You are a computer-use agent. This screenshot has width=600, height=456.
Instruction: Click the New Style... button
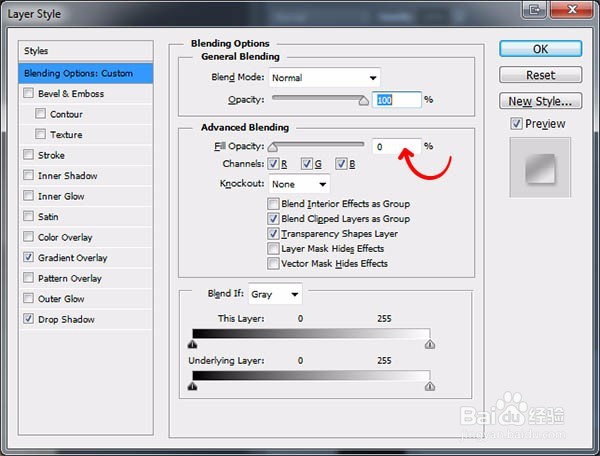540,101
